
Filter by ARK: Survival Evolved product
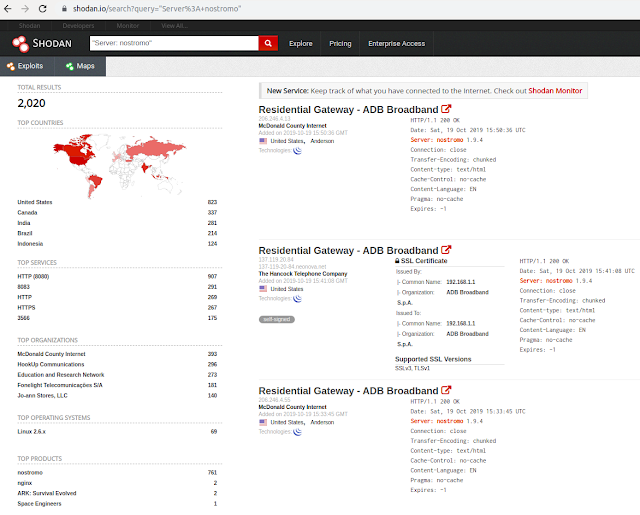click(47, 493)
